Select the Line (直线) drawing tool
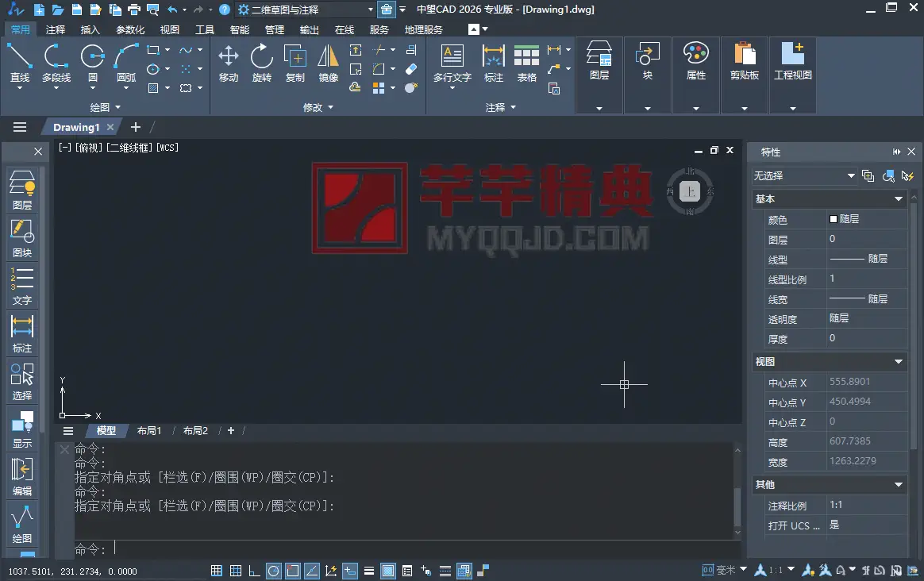This screenshot has height=581, width=924. [x=20, y=62]
